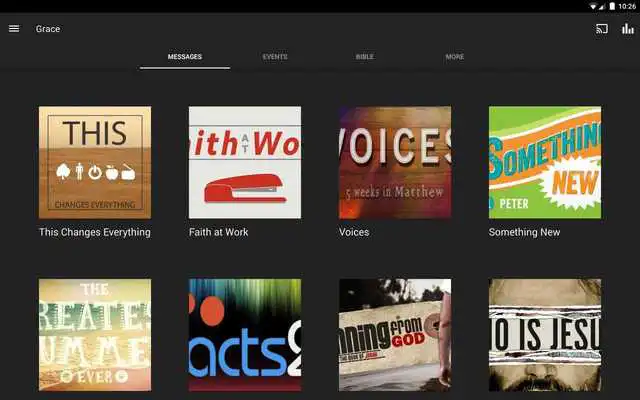Open The Greatest Summer Ever thumbnail

95,334
